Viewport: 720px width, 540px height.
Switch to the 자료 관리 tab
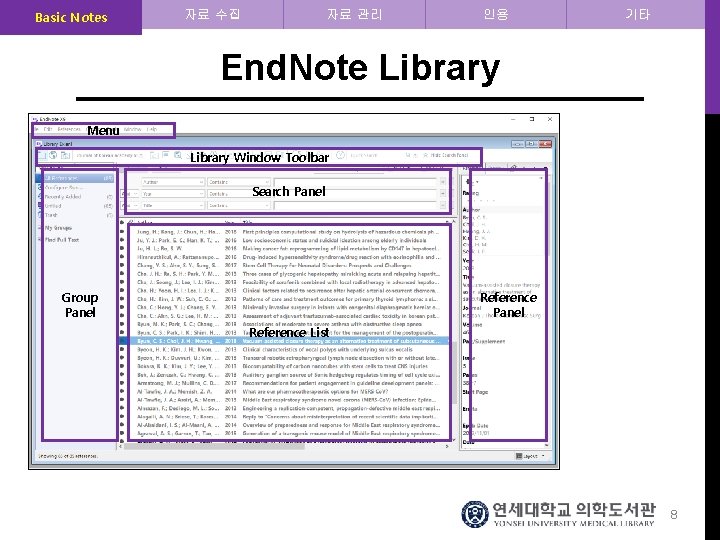click(x=354, y=14)
